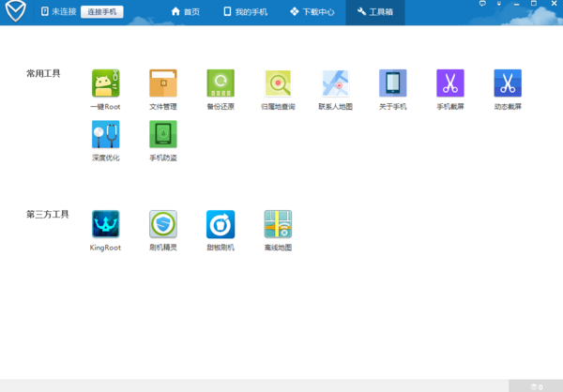Open 动态截屏 dynamic capture tool
The image size is (563, 392).
[x=508, y=83]
